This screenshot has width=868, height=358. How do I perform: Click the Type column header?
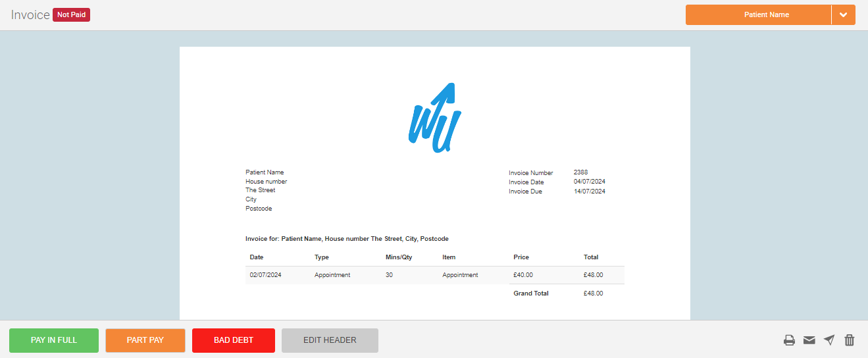coord(321,257)
